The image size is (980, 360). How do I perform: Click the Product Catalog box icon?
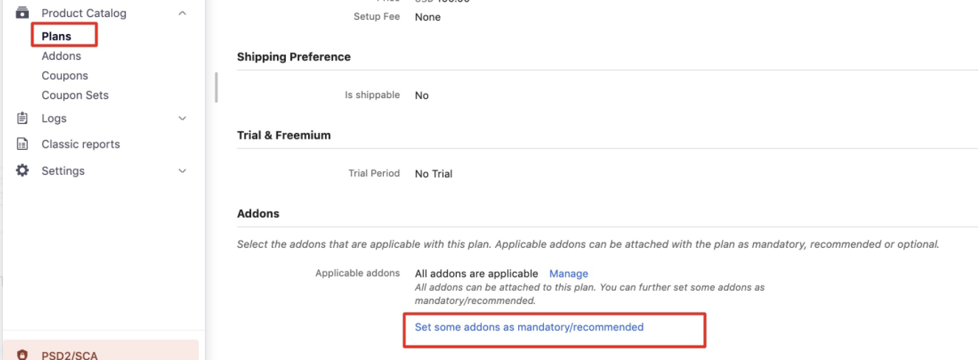tap(22, 13)
